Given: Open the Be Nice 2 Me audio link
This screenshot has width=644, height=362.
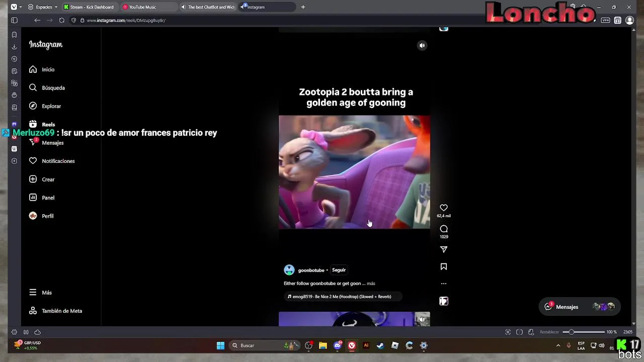Looking at the screenshot, I should click(x=342, y=297).
